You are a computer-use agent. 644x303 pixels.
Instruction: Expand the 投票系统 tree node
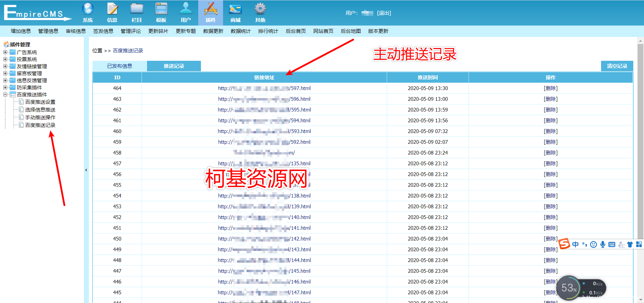5,59
